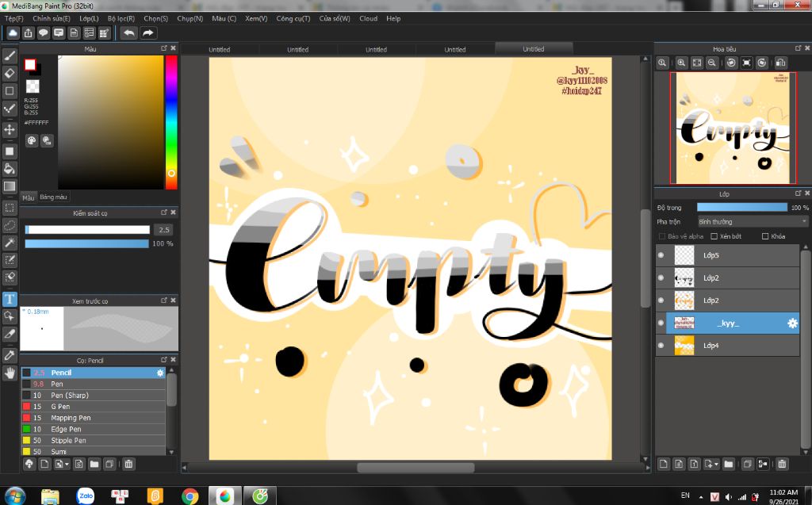Click the Undo arrow

129,33
